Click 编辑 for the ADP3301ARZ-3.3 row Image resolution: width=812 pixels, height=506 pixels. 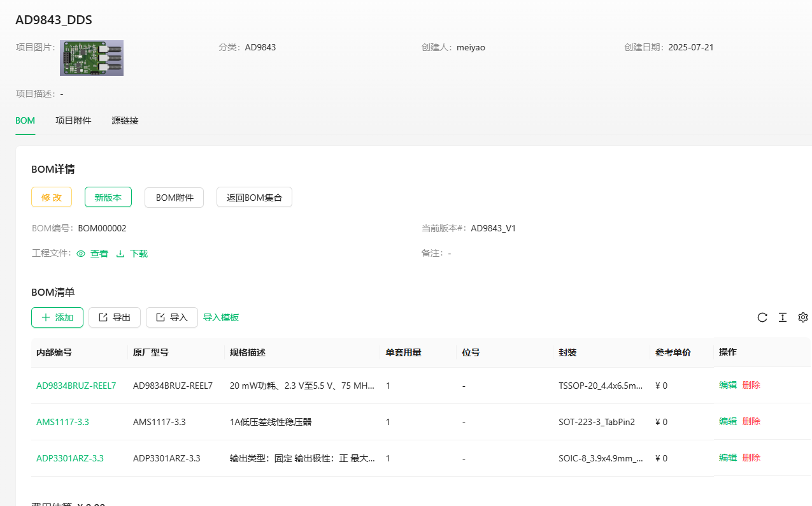[x=728, y=458]
